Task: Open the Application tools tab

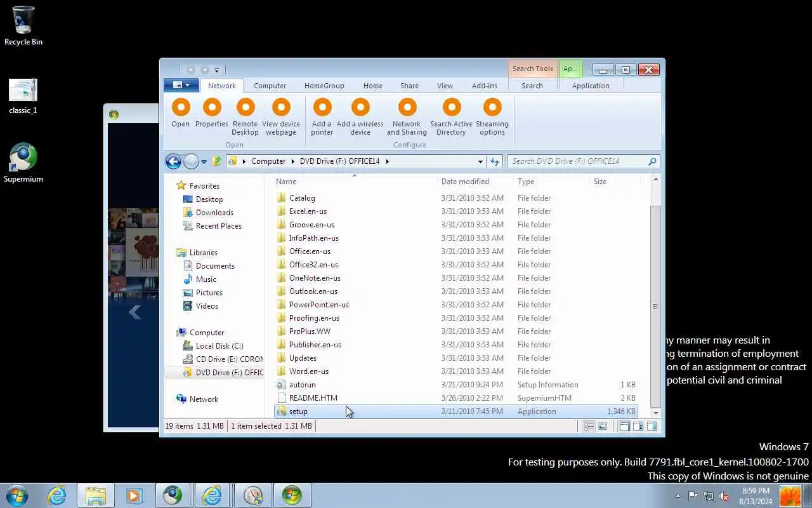Action: coord(591,86)
